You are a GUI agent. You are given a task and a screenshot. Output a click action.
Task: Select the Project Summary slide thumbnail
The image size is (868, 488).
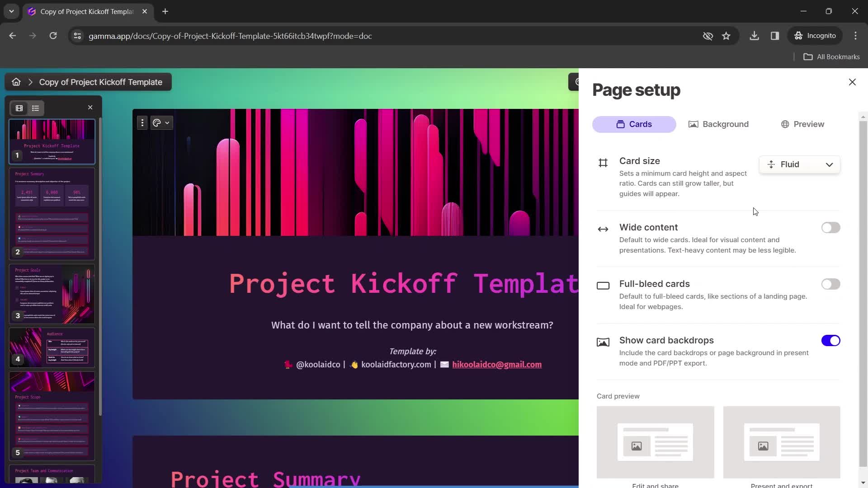tap(52, 211)
